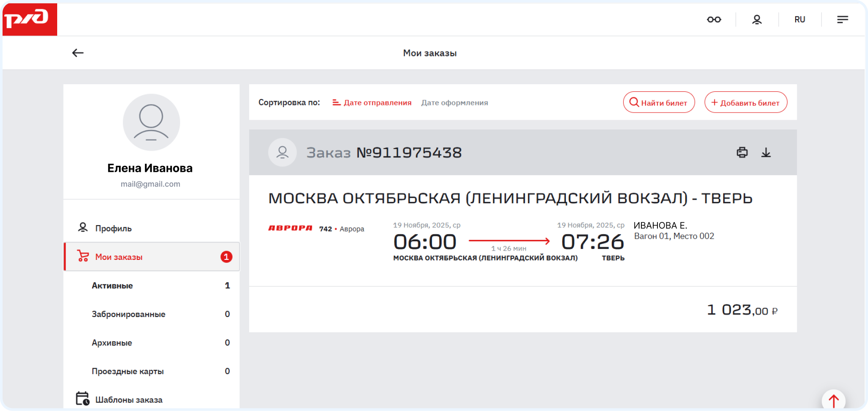The image size is (868, 411).
Task: Open accessibility glasses icon mode
Action: [714, 19]
